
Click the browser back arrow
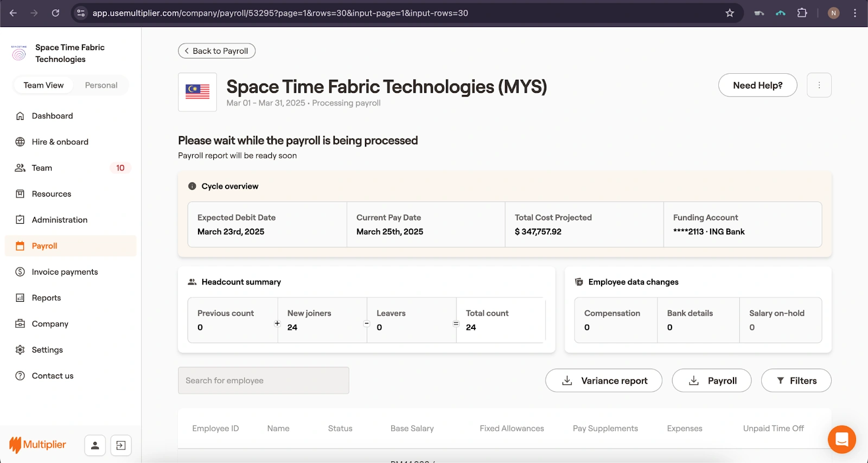pos(13,13)
